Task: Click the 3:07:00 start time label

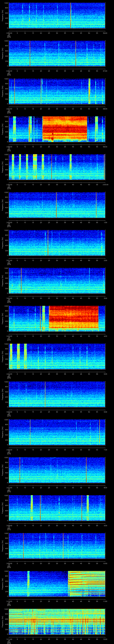Action: coord(9,487)
